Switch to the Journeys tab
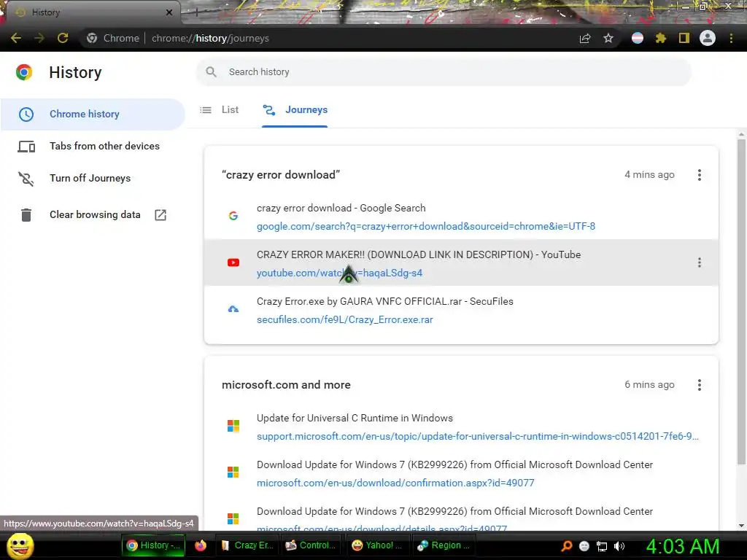Screen dimensions: 747x560 coord(295,110)
